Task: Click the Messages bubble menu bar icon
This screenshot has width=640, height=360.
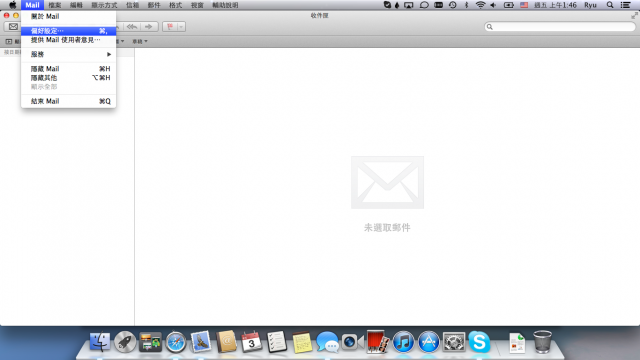Action: coord(424,5)
